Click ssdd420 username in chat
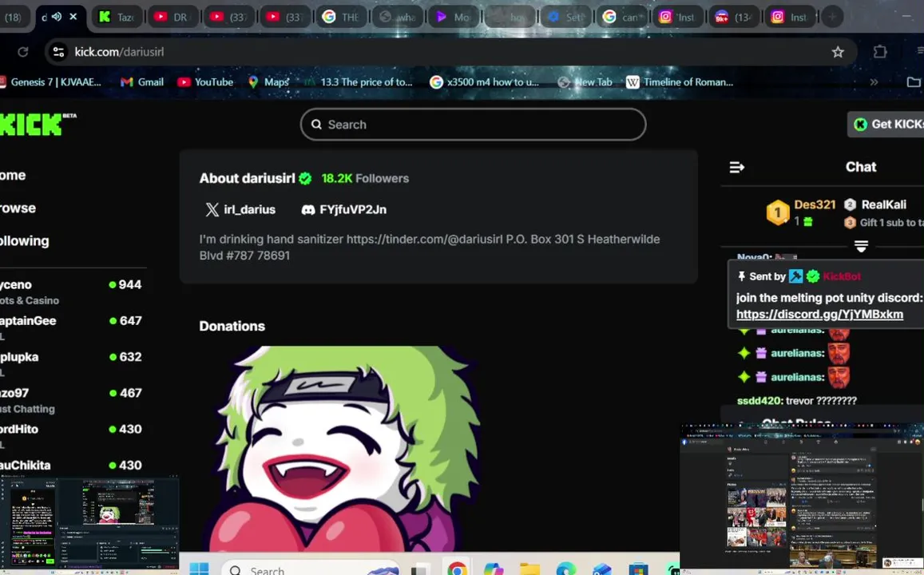Screen dimensions: 924x575 (759, 401)
